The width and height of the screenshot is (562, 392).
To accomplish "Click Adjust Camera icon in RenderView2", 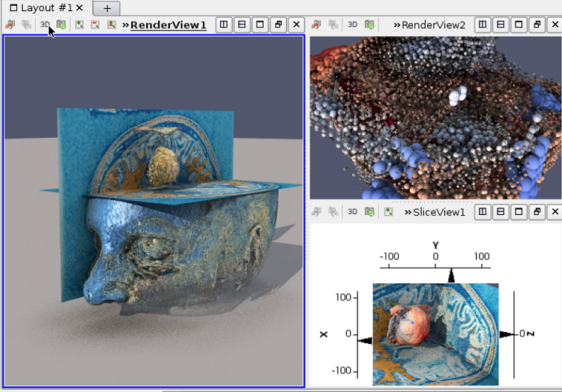I will click(x=369, y=25).
